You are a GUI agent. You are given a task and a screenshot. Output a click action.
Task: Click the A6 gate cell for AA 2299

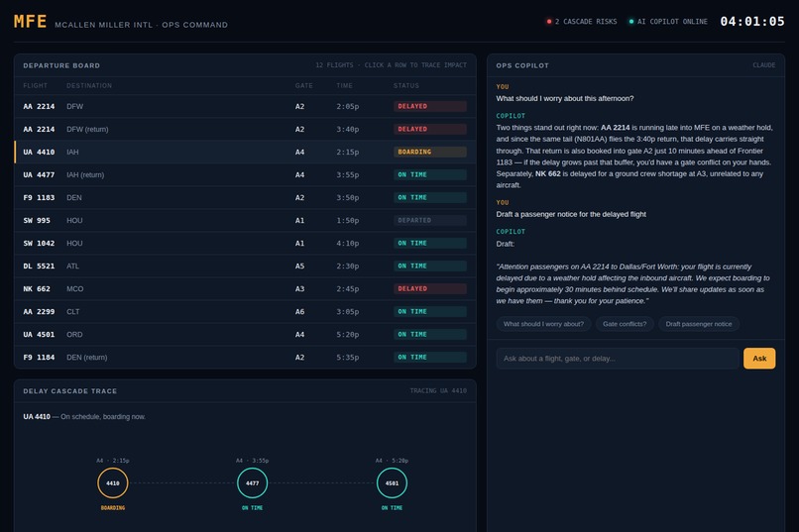(x=299, y=311)
